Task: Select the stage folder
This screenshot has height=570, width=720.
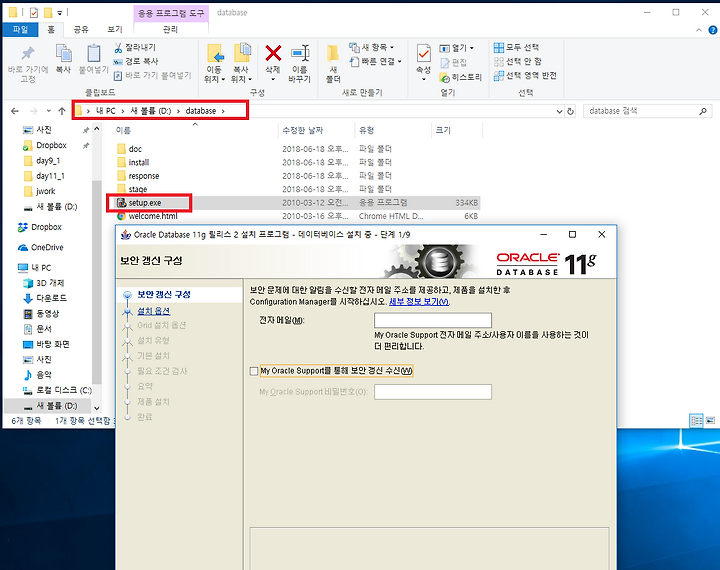Action: coord(138,189)
